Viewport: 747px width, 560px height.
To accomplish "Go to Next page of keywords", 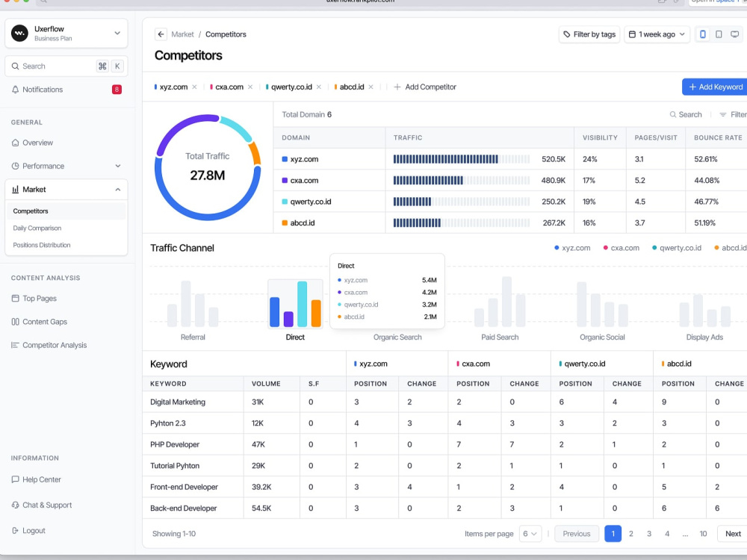I will (733, 534).
